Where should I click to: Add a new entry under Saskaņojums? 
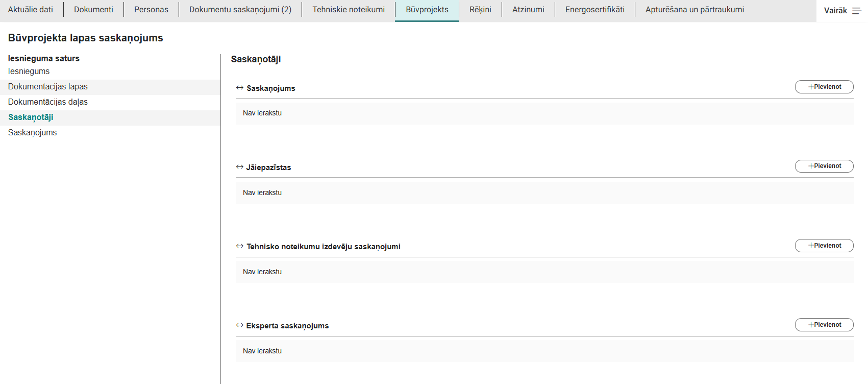[824, 87]
